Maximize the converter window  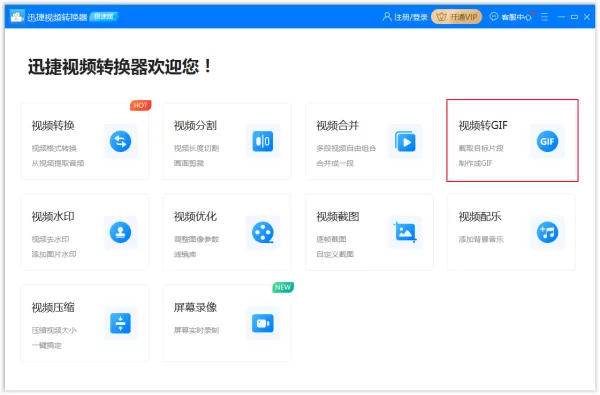point(574,17)
